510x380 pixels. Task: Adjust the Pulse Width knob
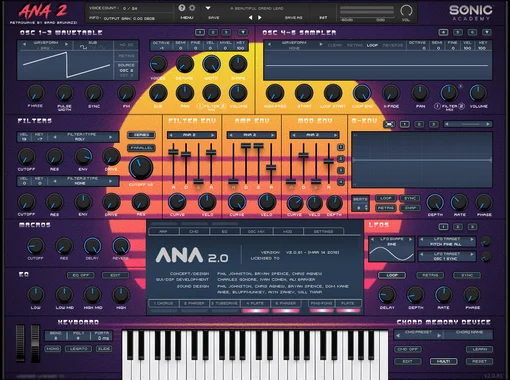(x=65, y=93)
